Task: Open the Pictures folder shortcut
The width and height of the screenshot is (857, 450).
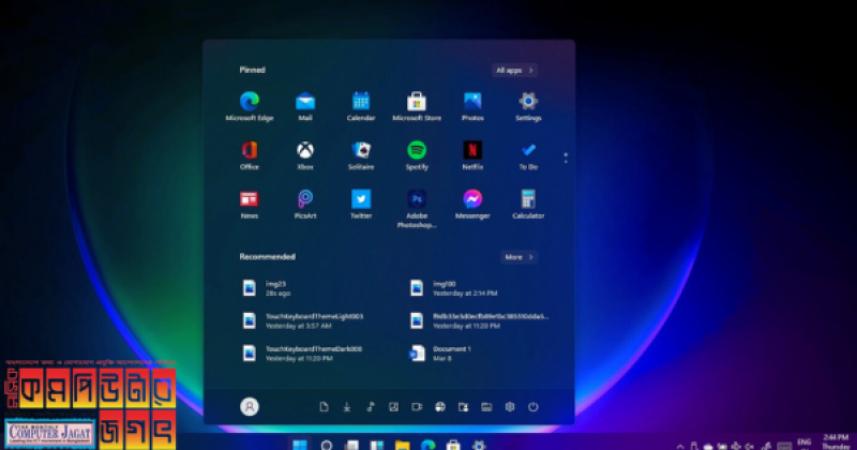Action: click(394, 407)
